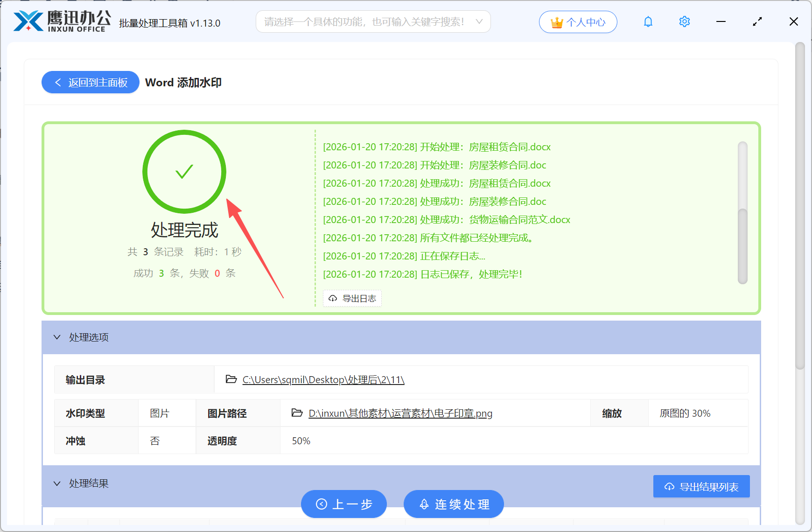
Task: Click the crown icon inside 个人中心 button
Action: tap(556, 21)
